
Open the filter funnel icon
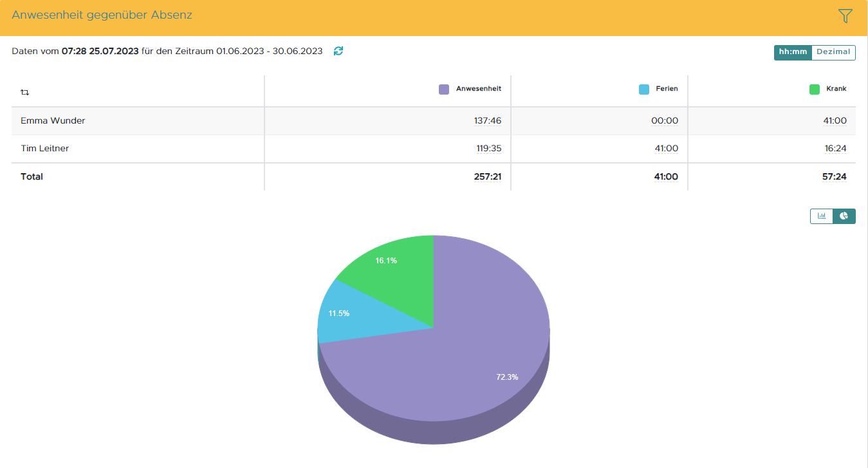click(845, 17)
